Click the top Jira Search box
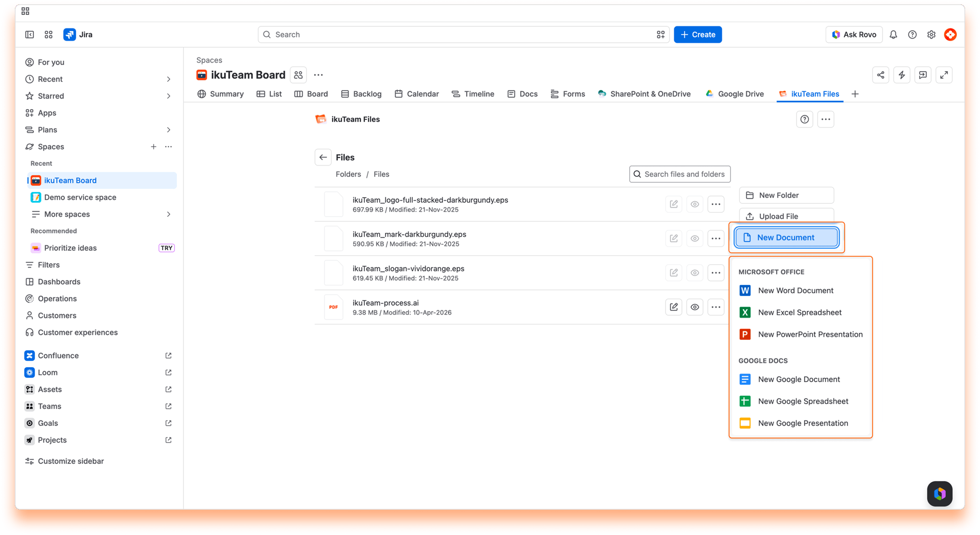Viewport: 980px width, 535px height. (x=464, y=34)
